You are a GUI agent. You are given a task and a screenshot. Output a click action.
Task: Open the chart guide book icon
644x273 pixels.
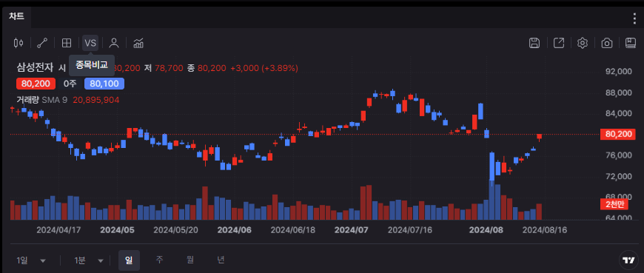click(x=631, y=43)
